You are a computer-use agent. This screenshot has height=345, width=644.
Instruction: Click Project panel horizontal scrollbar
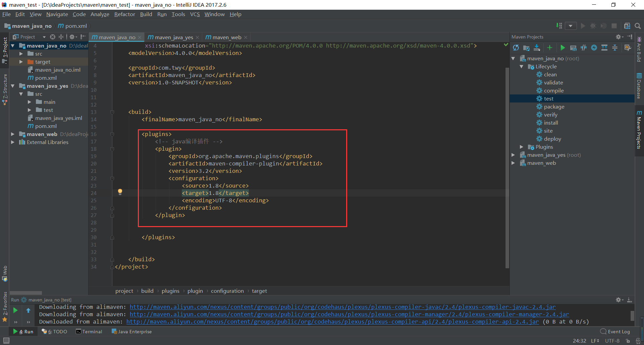26,293
